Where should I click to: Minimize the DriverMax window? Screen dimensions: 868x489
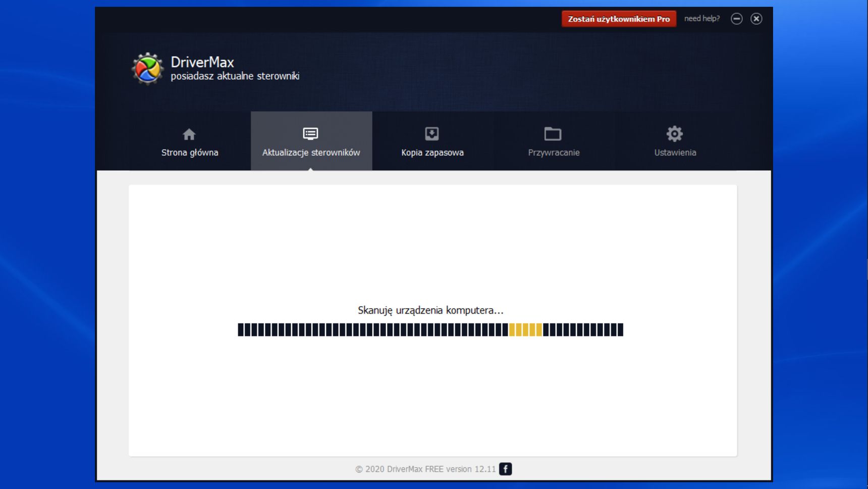tap(737, 19)
